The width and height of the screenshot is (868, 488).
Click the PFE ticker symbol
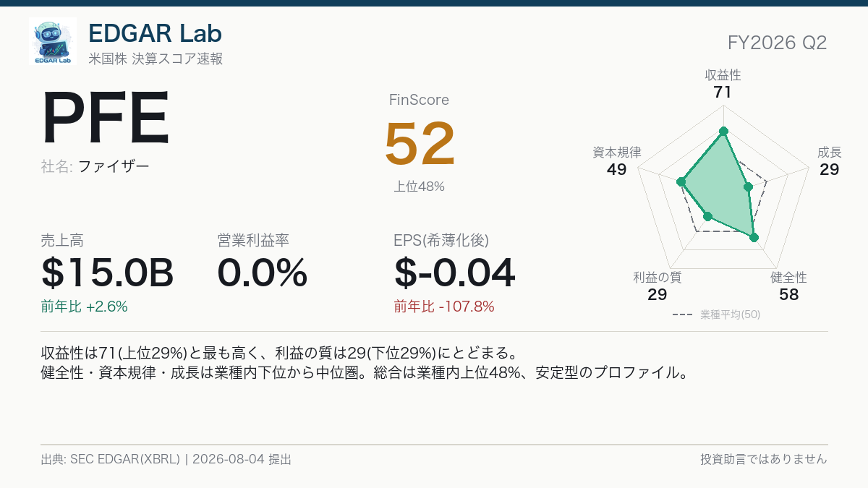click(106, 119)
